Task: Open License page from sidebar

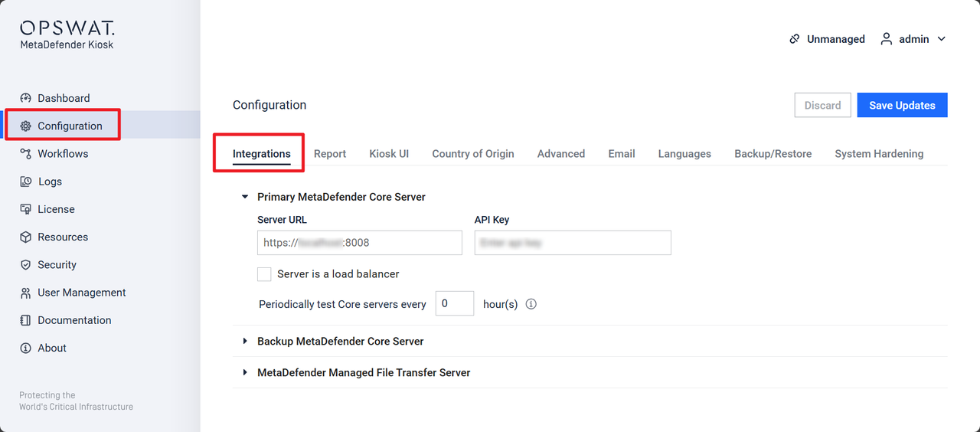Action: (56, 209)
